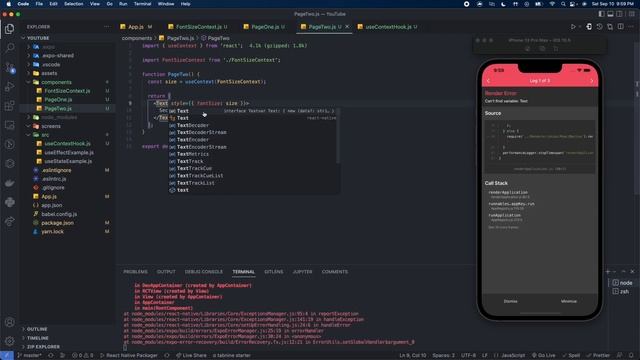The image size is (640, 360).
Task: Click Ln 9, Col 10 cursor position
Action: 412,356
